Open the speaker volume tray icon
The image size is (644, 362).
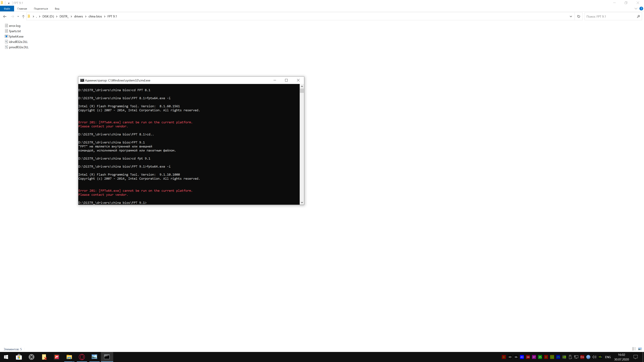click(x=594, y=357)
